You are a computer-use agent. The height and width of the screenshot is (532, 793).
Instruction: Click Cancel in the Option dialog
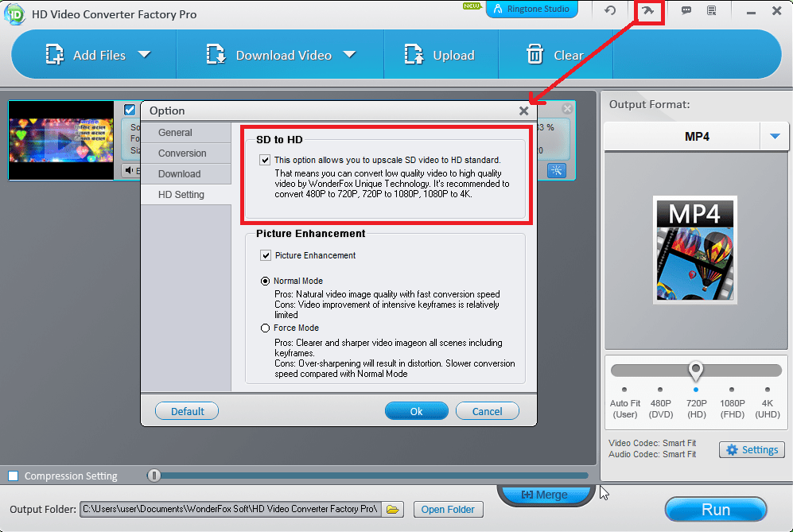pyautogui.click(x=487, y=411)
